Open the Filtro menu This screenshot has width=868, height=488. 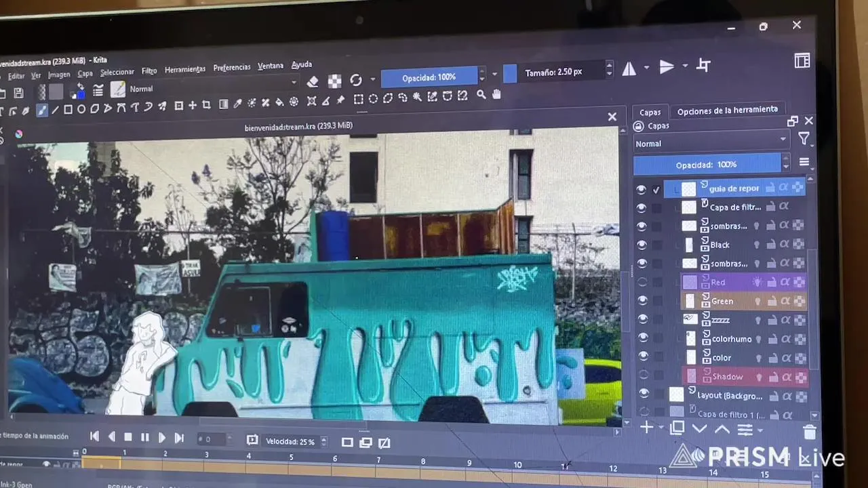pyautogui.click(x=149, y=71)
